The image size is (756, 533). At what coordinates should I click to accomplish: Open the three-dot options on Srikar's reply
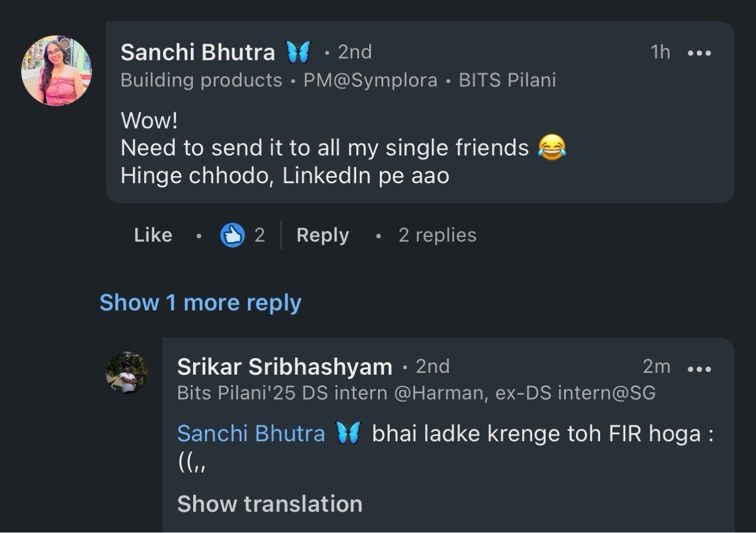(x=699, y=368)
